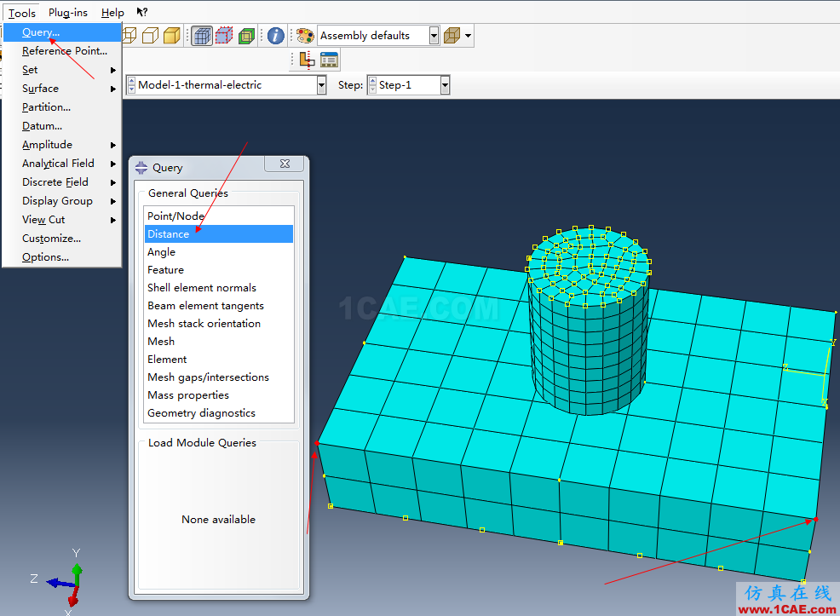
Task: Open the Model-1-thermal-electric dropdown arrow
Action: point(321,85)
